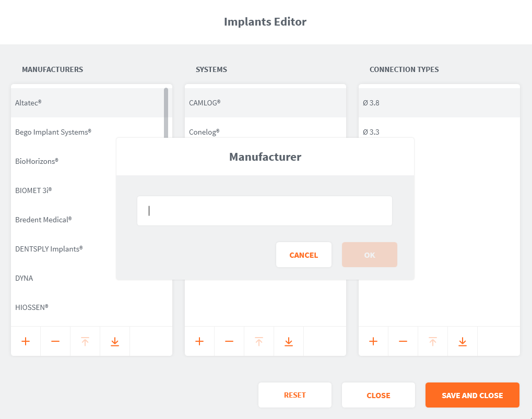Select HIOSSEN® manufacturer
The image size is (532, 419).
[32, 307]
